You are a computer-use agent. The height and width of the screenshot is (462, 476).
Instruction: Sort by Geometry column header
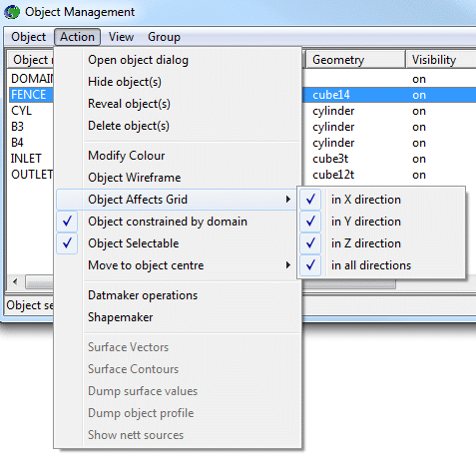[x=355, y=60]
